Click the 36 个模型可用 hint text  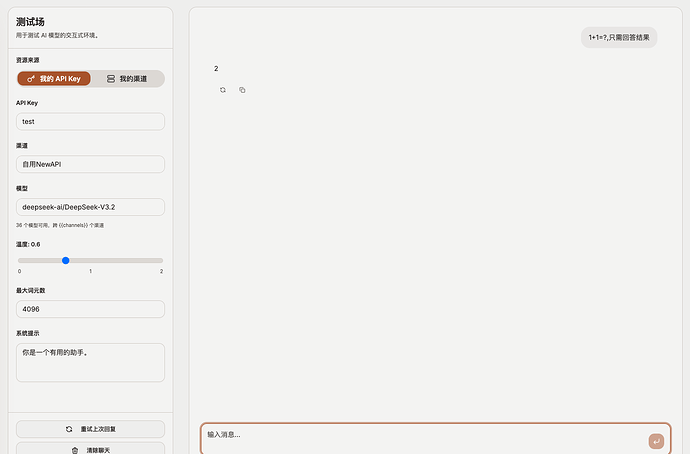60,225
